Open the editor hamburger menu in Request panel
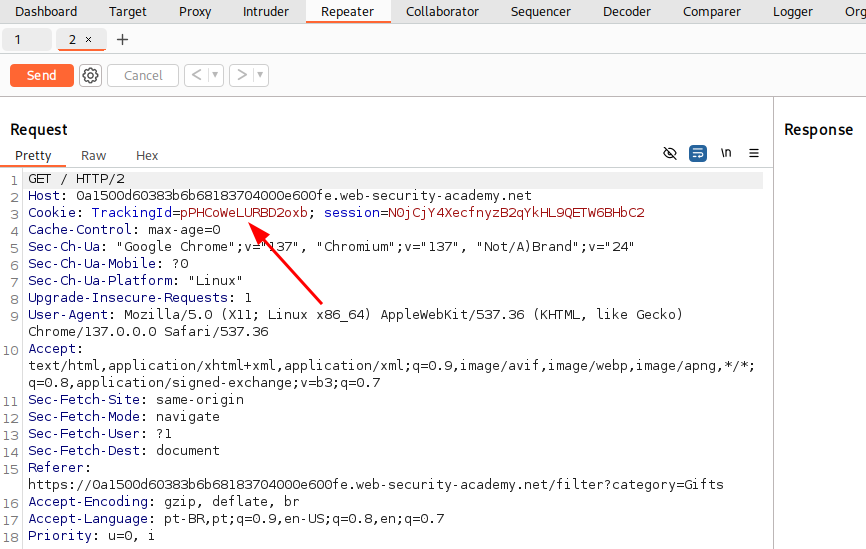This screenshot has width=866, height=549. pyautogui.click(x=754, y=153)
